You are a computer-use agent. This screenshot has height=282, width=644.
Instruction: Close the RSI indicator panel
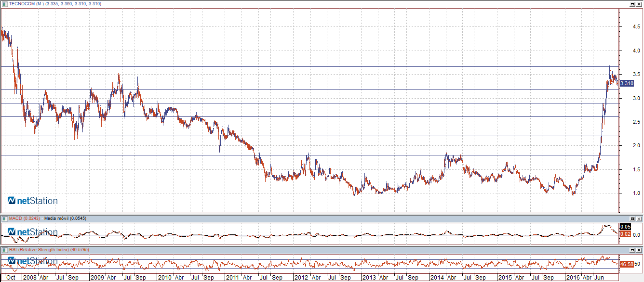click(x=639, y=250)
